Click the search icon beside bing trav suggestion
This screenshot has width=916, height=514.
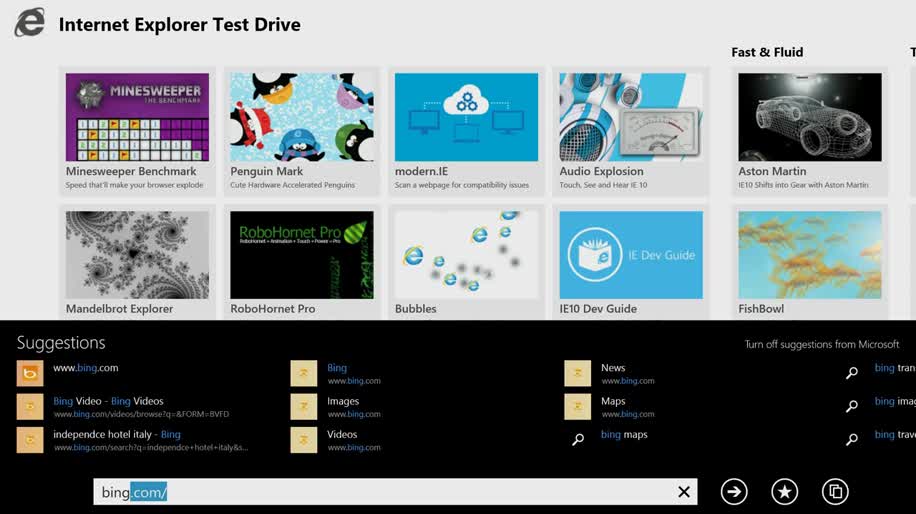(x=852, y=439)
